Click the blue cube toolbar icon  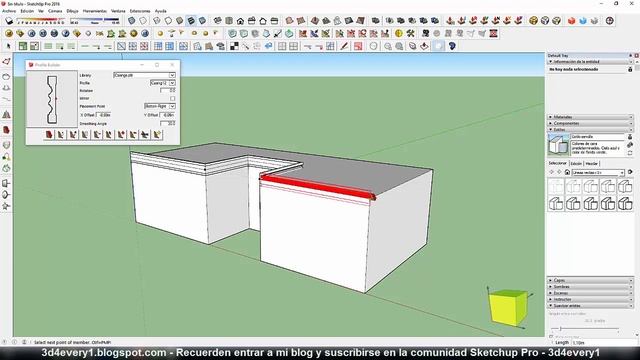[583, 20]
